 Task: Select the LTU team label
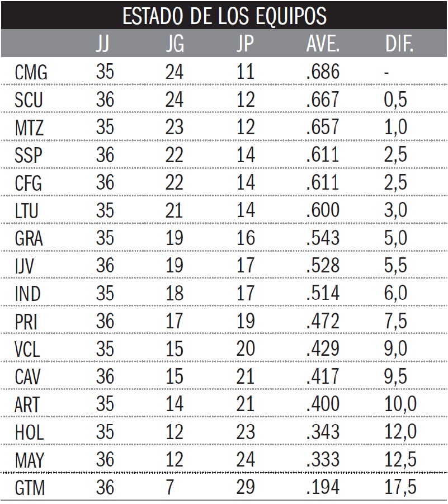pyautogui.click(x=26, y=211)
